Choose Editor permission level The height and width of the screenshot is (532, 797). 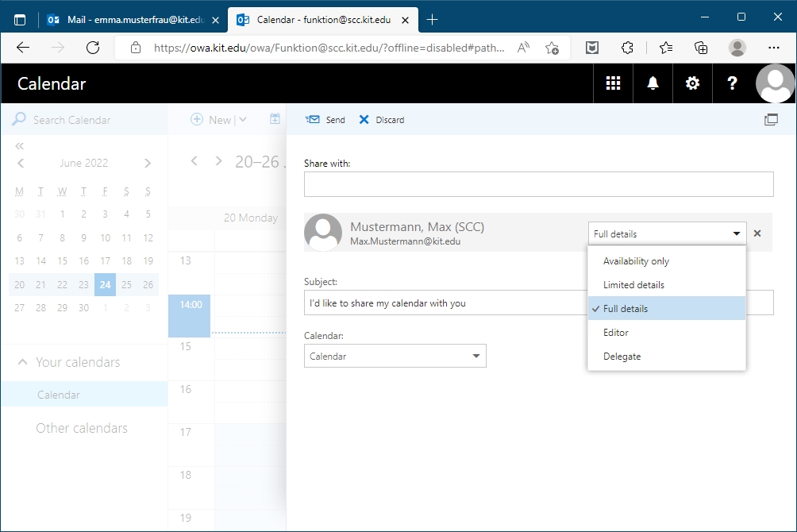pos(616,333)
